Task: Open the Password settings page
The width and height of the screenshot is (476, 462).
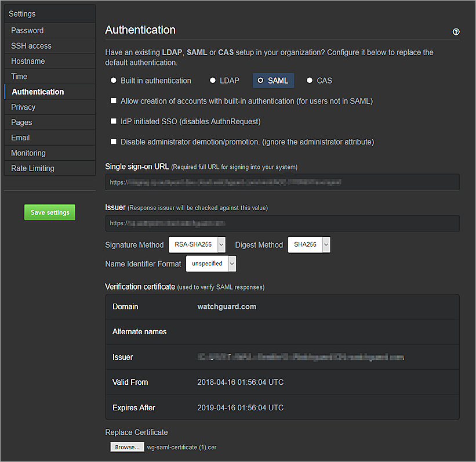Action: (x=27, y=30)
